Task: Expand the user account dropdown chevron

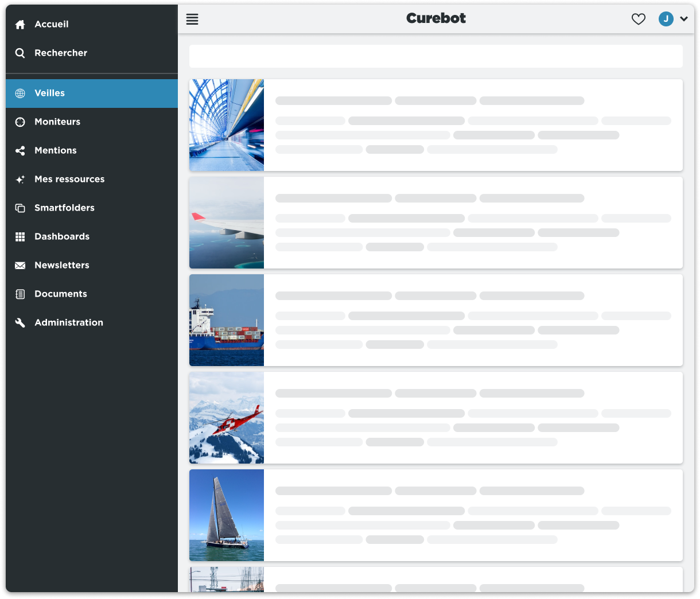Action: coord(684,19)
